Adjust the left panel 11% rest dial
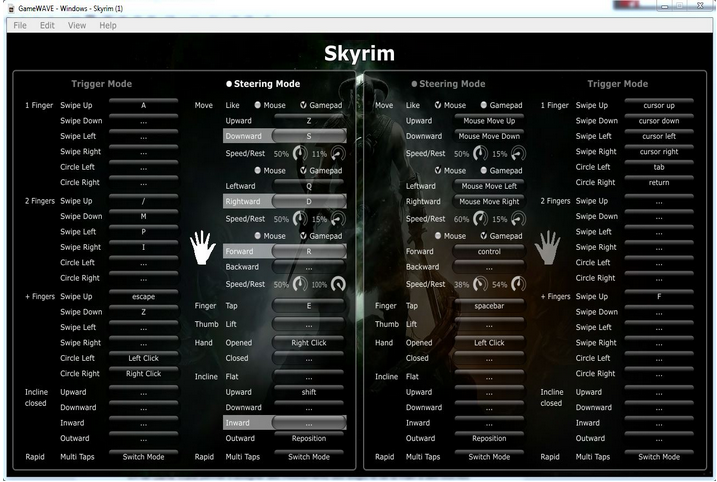This screenshot has width=717, height=482. point(338,154)
